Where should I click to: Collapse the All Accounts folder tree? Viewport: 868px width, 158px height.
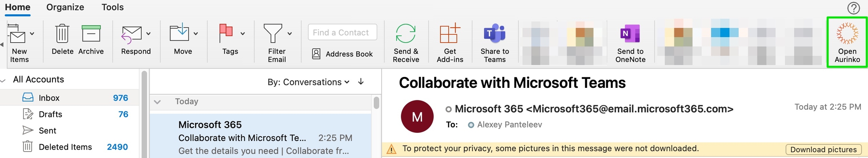(4, 80)
